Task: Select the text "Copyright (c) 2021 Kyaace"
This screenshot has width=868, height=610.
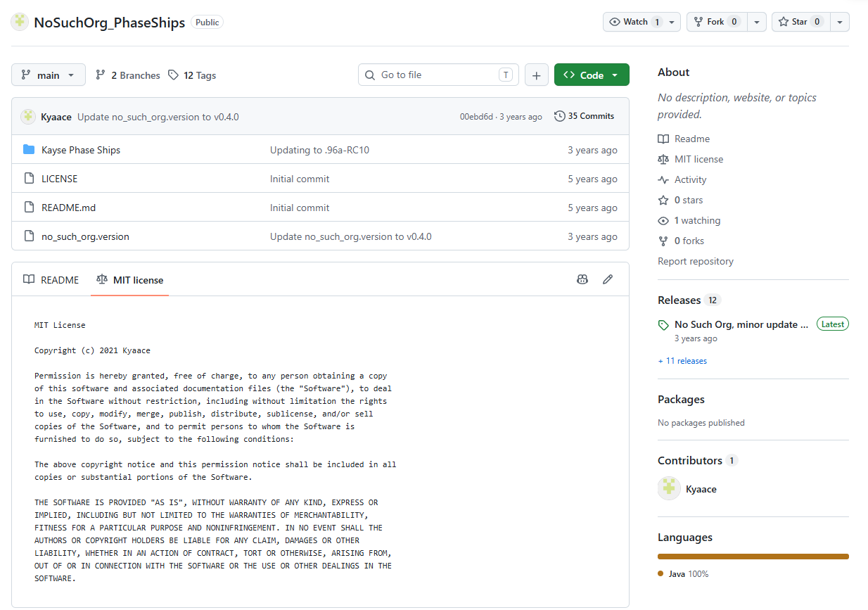Action: (92, 350)
